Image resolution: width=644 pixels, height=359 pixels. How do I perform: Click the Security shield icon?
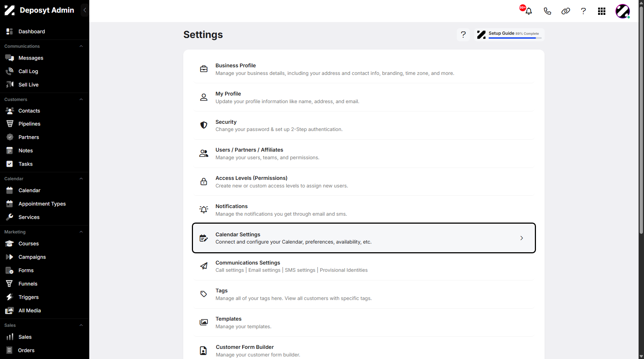pyautogui.click(x=204, y=125)
